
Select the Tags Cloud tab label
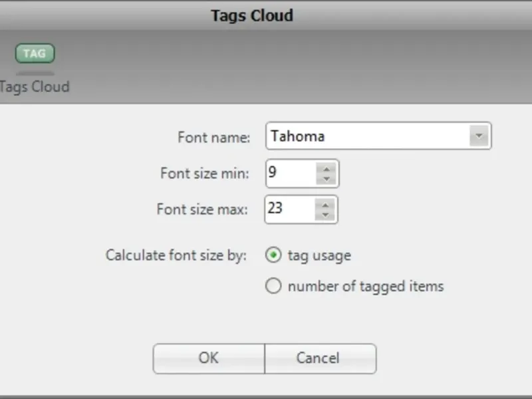click(x=35, y=86)
